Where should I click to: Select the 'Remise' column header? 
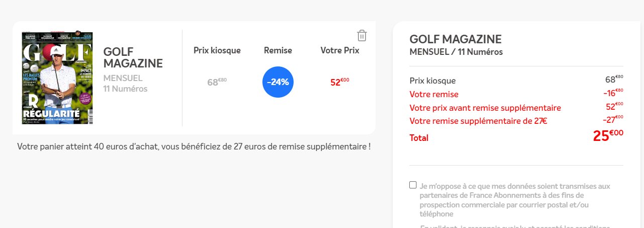click(278, 50)
